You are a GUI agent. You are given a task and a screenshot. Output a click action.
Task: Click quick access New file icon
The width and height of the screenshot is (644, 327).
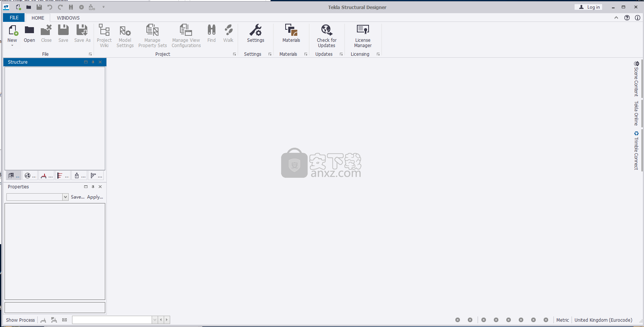(18, 7)
